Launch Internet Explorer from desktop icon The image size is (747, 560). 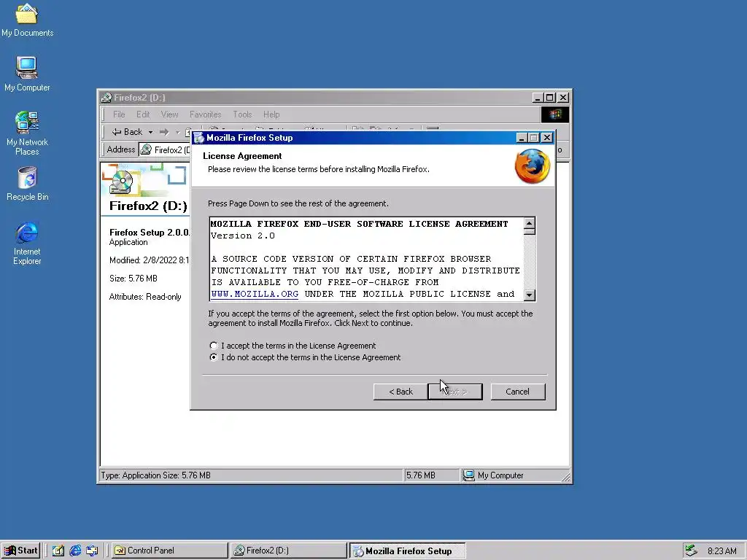click(x=27, y=244)
